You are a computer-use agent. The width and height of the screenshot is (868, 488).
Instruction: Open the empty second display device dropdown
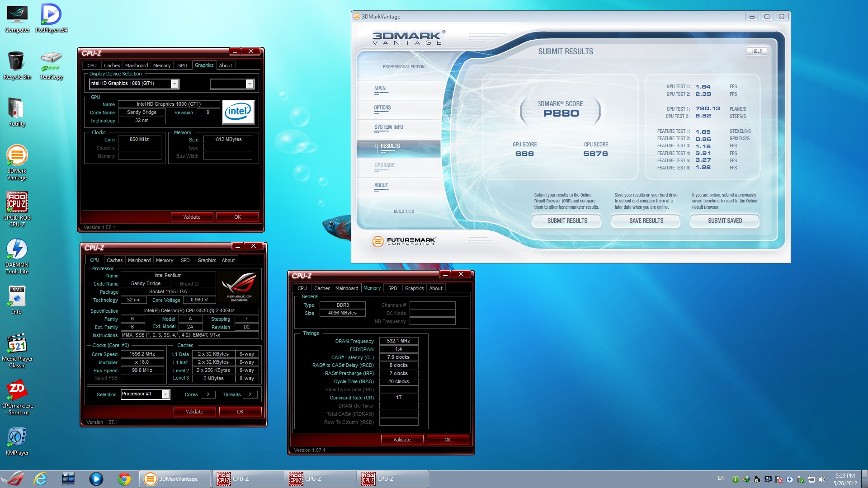249,84
